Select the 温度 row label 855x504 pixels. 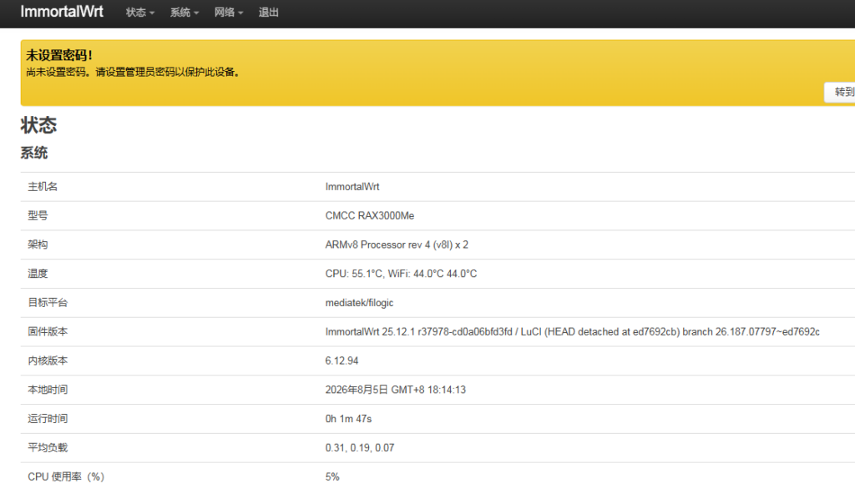pos(38,274)
